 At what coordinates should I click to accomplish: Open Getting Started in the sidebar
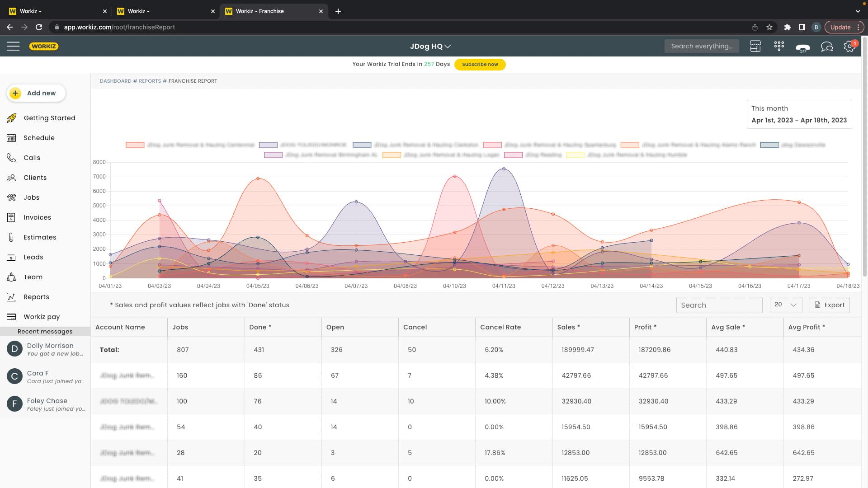[49, 118]
